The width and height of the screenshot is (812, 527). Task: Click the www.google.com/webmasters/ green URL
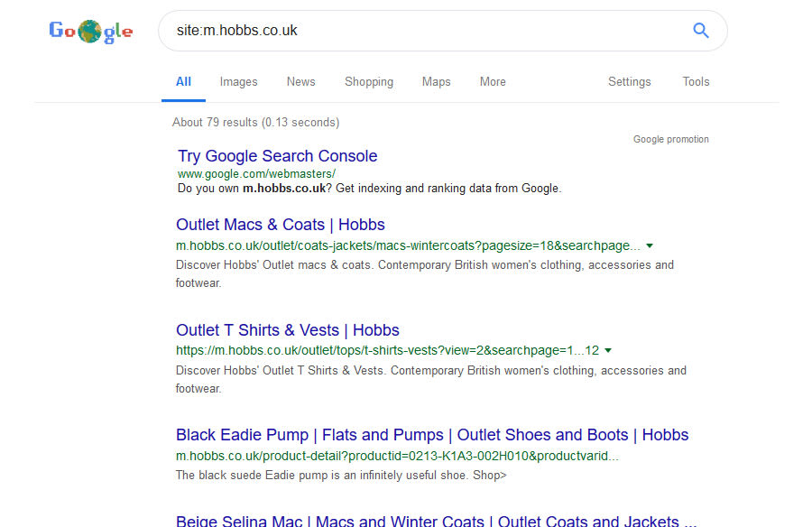pyautogui.click(x=256, y=174)
